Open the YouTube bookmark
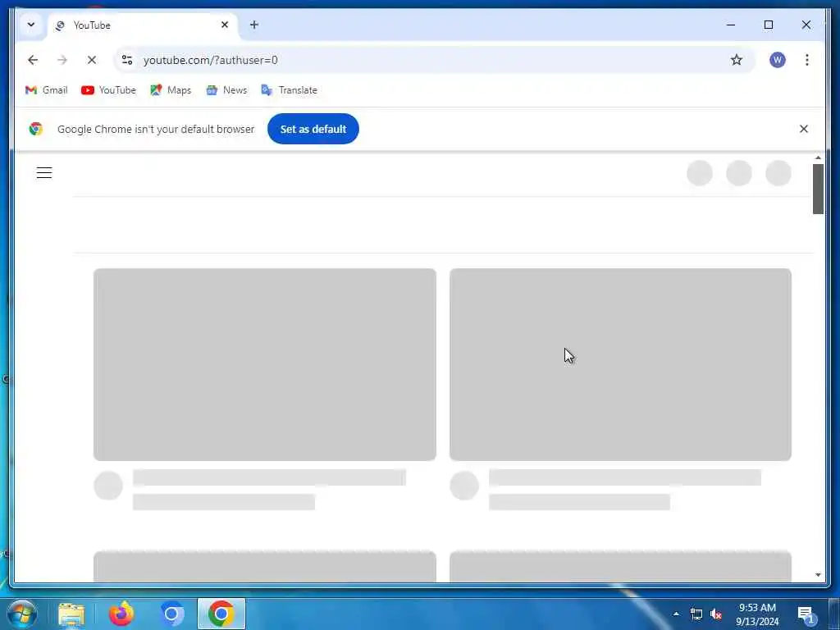 click(108, 90)
